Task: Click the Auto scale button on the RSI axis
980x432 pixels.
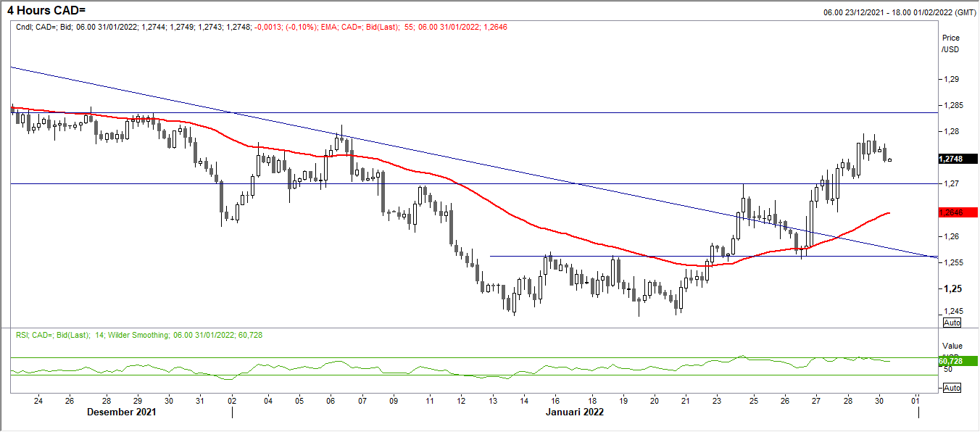Action: 951,388
